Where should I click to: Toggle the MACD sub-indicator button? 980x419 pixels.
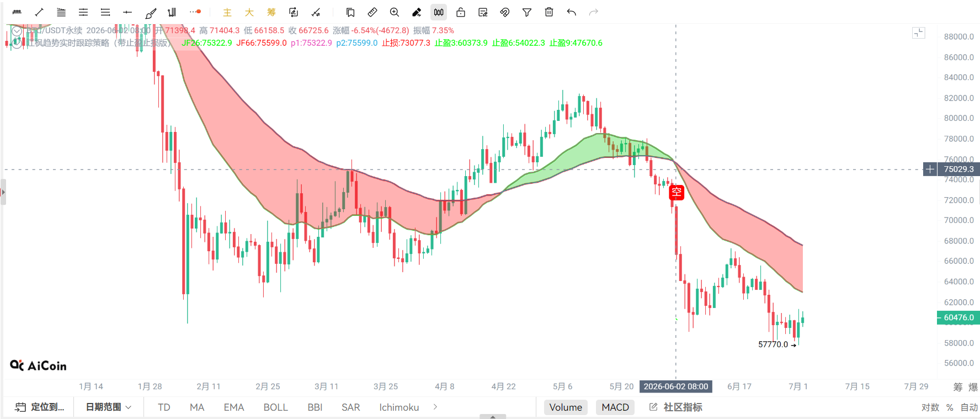(x=615, y=407)
